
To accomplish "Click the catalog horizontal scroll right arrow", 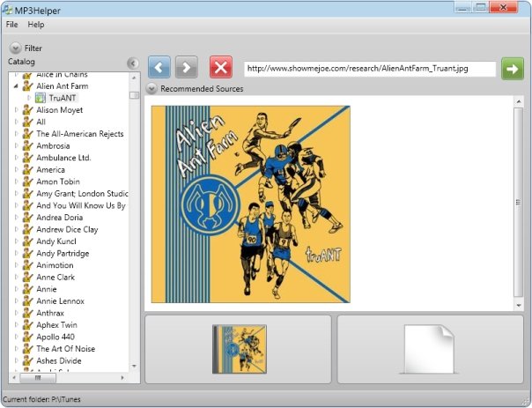I will [122, 377].
